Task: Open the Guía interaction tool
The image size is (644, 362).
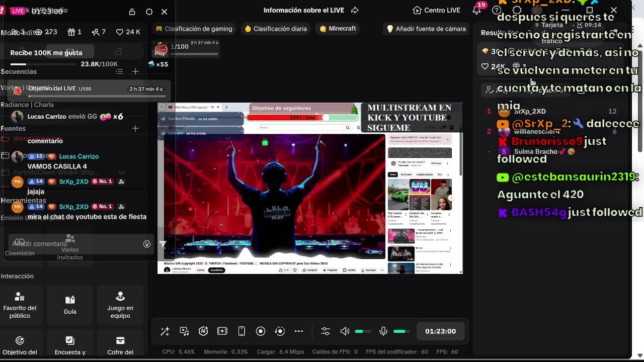Action: click(x=70, y=306)
